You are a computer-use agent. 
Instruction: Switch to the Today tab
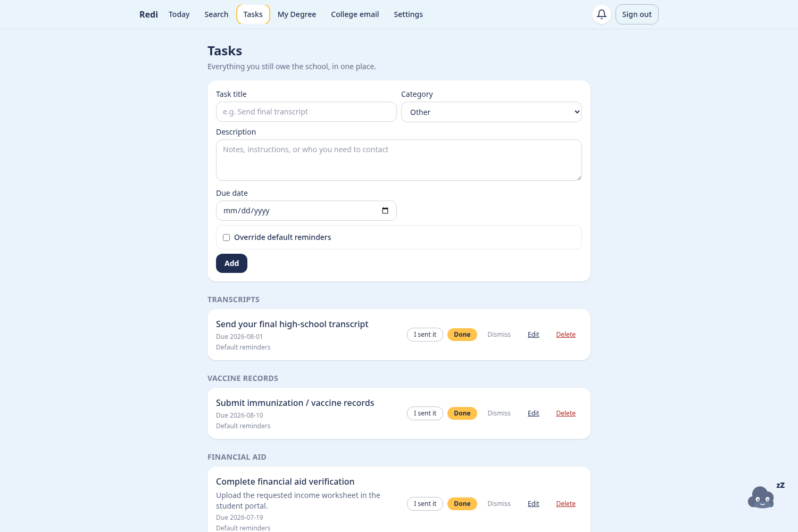coord(179,14)
